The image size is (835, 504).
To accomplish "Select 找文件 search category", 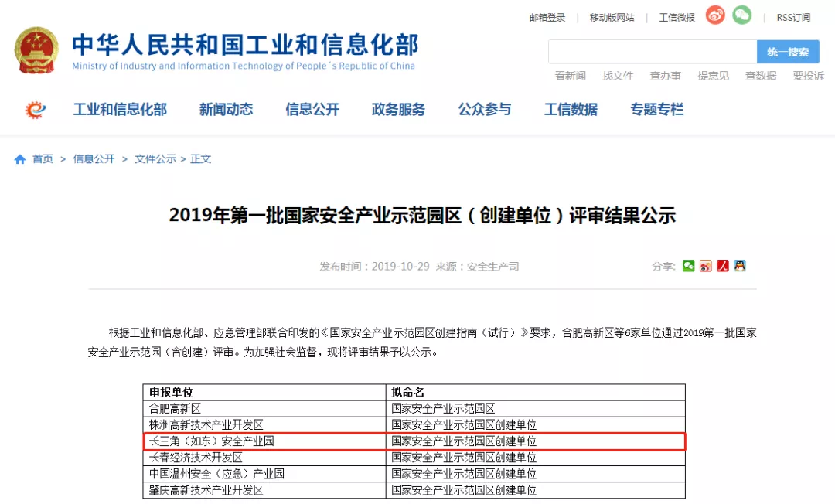I will (x=618, y=76).
